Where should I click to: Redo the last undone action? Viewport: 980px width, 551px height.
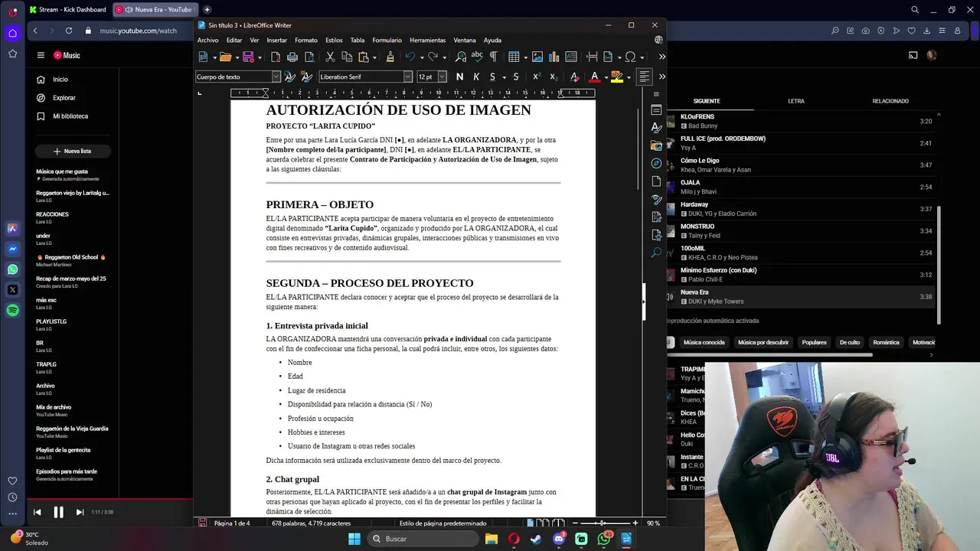click(433, 57)
